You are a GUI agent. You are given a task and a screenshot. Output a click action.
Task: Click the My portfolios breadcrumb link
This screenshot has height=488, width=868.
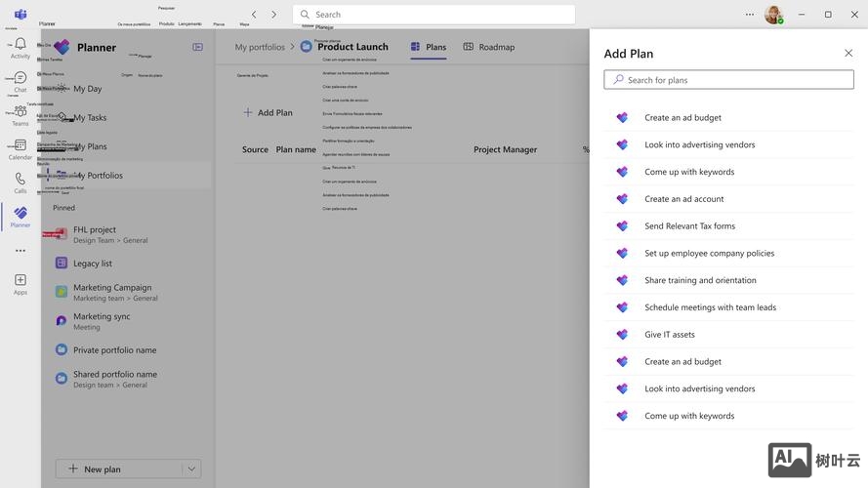pyautogui.click(x=260, y=47)
